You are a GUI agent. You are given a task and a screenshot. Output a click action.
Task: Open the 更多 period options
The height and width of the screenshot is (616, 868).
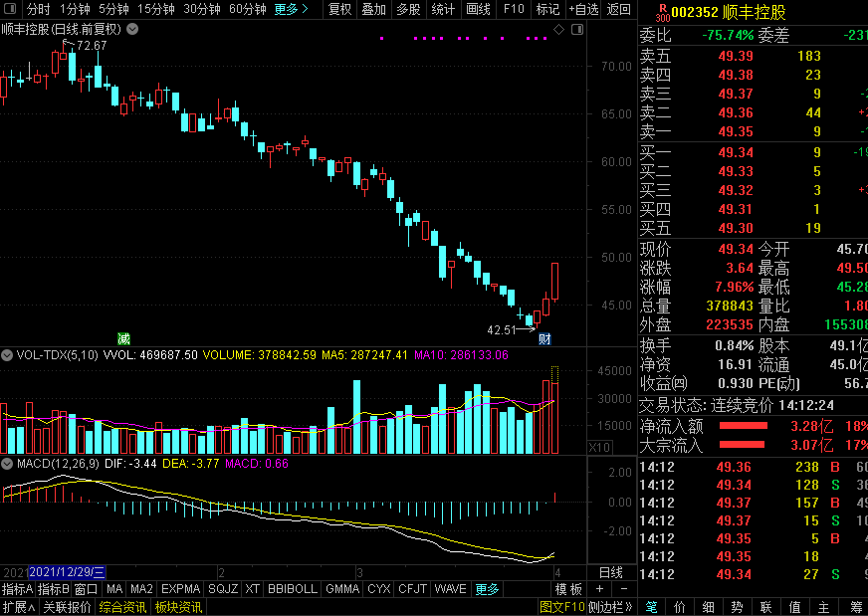[292, 9]
